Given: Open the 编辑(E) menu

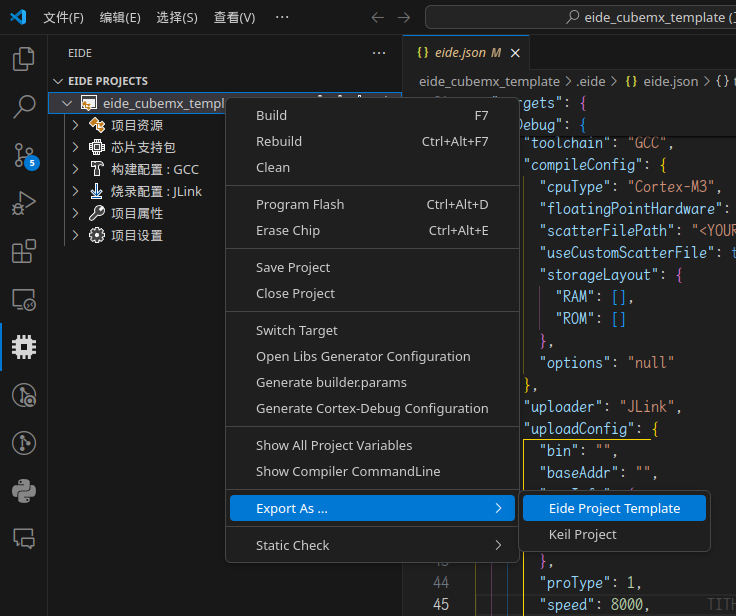Looking at the screenshot, I should coord(120,18).
